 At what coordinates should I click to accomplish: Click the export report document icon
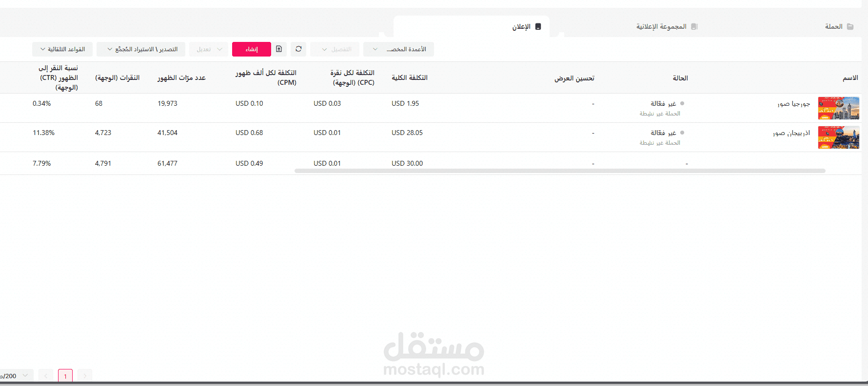click(279, 49)
